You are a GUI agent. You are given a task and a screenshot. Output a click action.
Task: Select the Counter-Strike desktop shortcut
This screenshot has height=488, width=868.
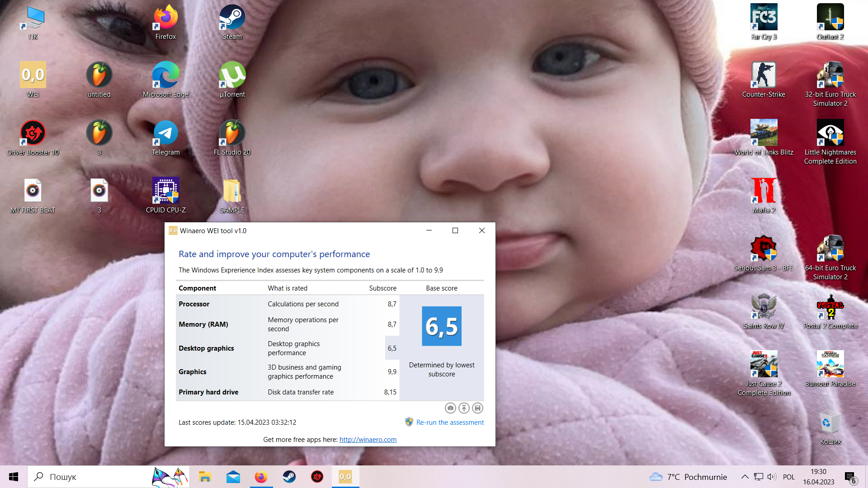764,75
